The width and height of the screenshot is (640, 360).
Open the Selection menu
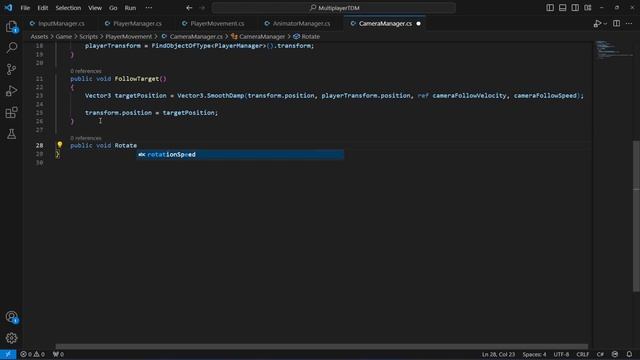(68, 8)
